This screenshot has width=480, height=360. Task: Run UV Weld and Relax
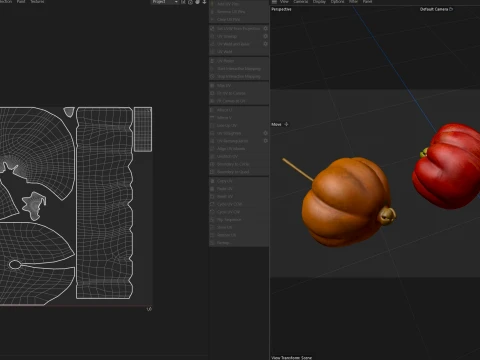click(235, 44)
